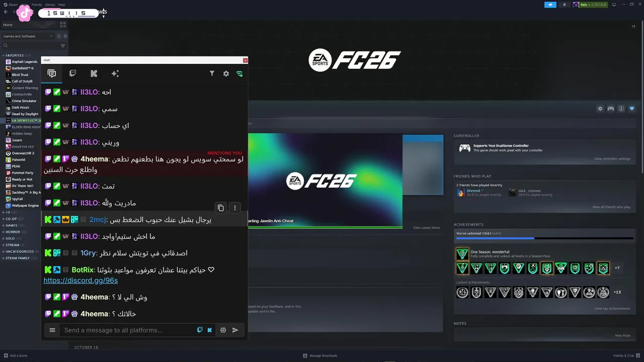Screen dimensions: 644x362
Task: Open the Friends menu
Action: 37,5
